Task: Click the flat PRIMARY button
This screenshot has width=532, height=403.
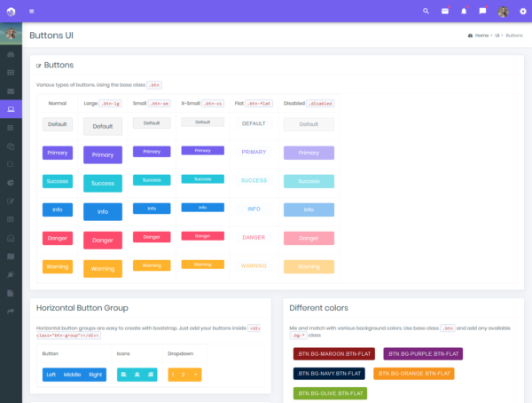Action: (x=254, y=152)
